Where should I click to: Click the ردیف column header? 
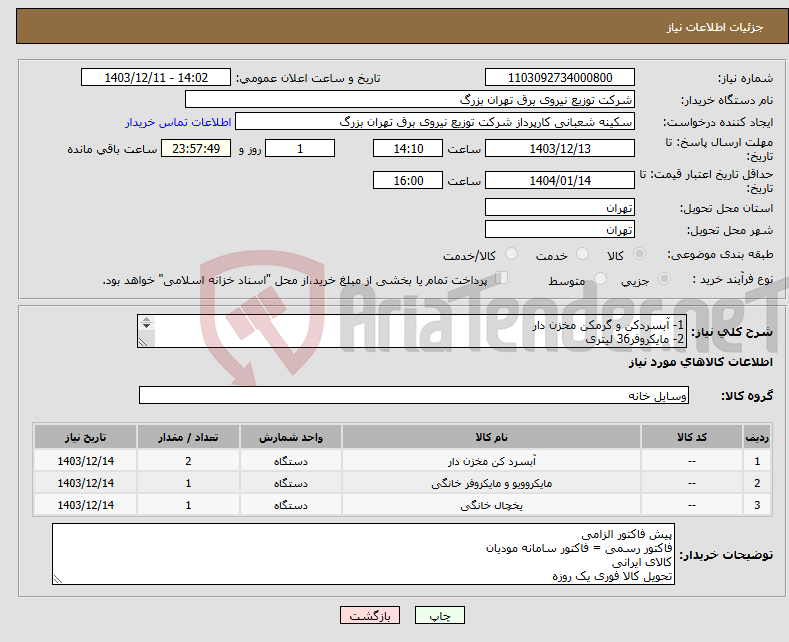[757, 437]
